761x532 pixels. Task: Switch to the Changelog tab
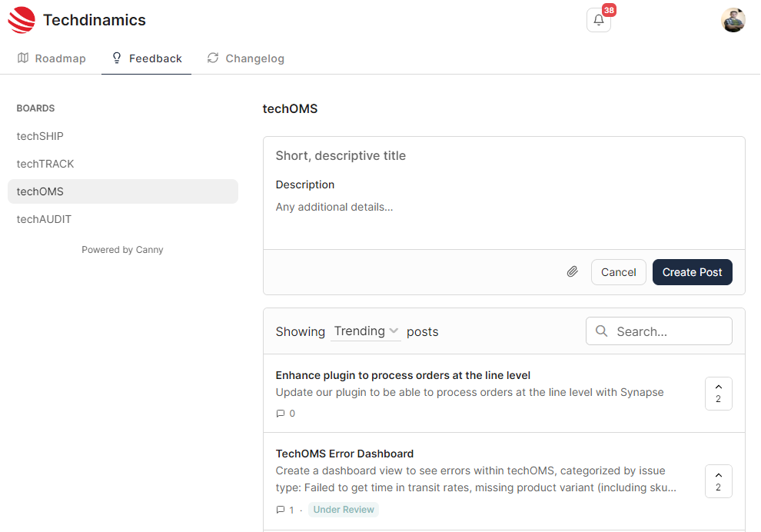(245, 58)
